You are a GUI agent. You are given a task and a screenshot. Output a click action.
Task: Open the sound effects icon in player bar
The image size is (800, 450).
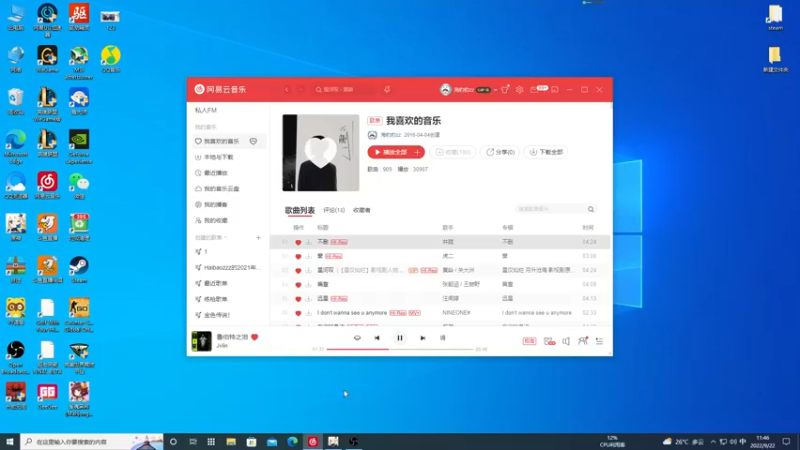(x=549, y=341)
